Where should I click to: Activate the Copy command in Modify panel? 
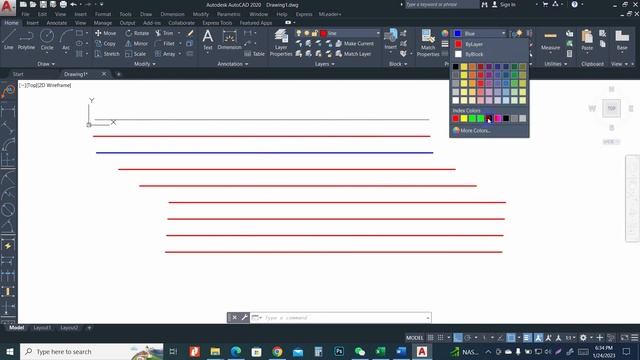coord(105,43)
